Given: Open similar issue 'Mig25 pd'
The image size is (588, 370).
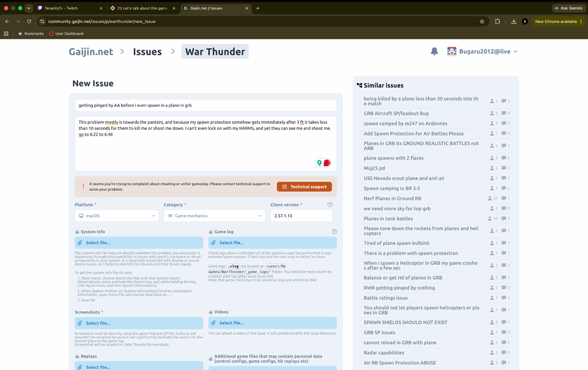Looking at the screenshot, I should (374, 168).
